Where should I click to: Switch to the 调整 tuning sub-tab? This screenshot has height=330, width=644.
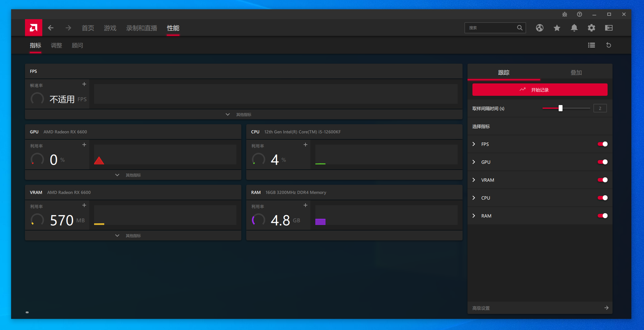[x=56, y=45]
